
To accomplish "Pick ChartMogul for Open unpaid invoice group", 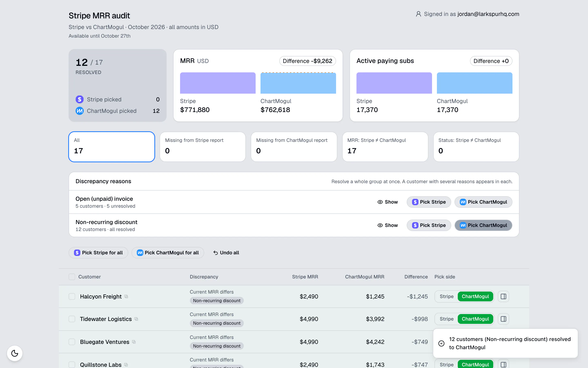I will tap(483, 202).
